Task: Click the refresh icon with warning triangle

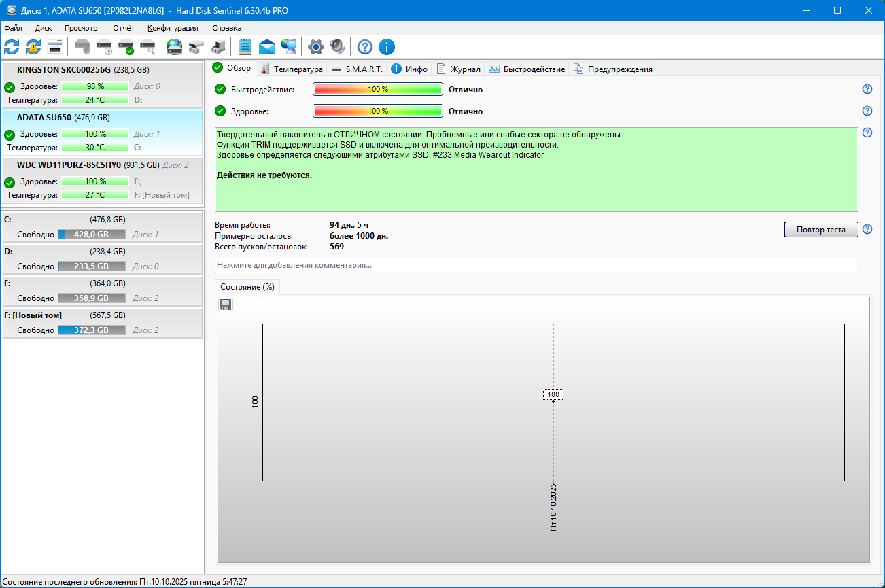Action: click(x=33, y=47)
